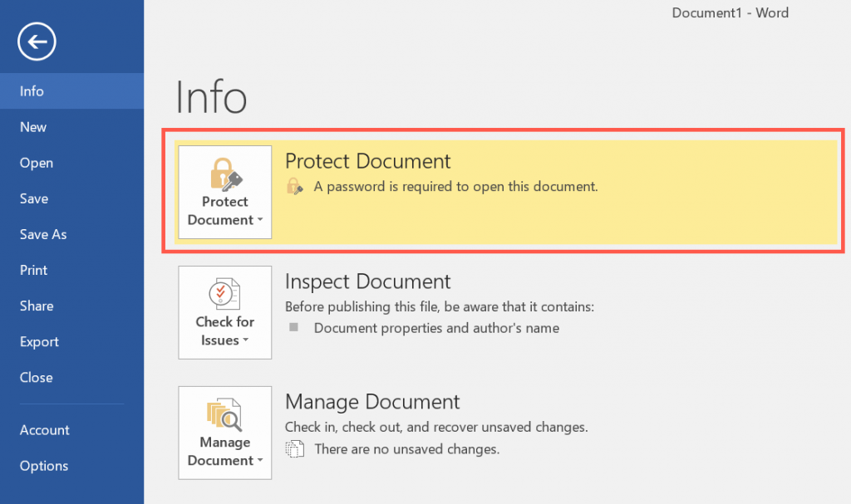Select Share from the backstage menu
This screenshot has height=504, width=851.
pos(37,306)
